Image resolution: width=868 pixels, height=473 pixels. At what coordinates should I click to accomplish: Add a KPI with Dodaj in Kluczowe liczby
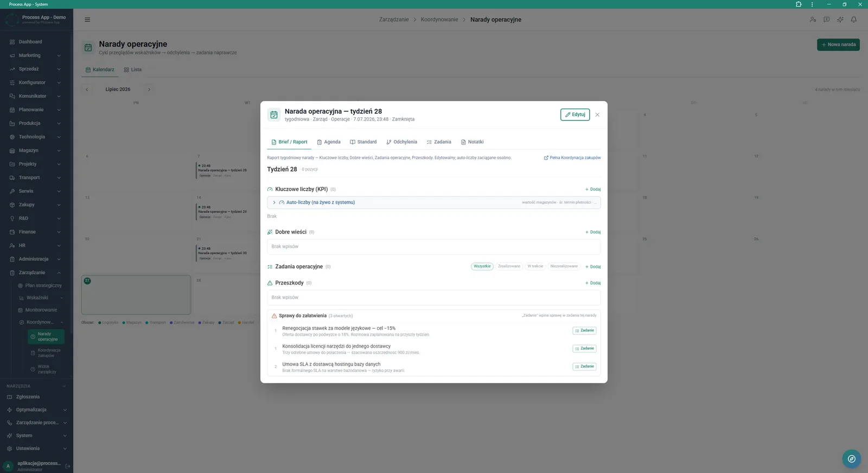tap(593, 190)
